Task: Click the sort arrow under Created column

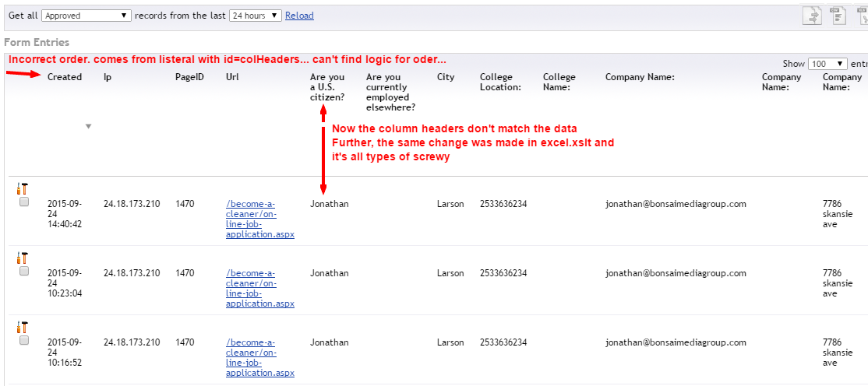Action: (88, 127)
